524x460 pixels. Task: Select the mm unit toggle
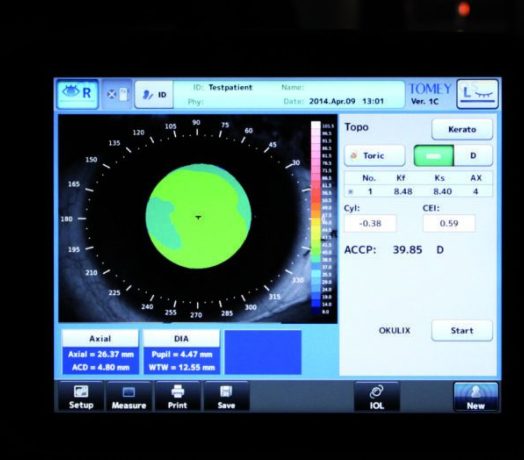click(x=433, y=156)
